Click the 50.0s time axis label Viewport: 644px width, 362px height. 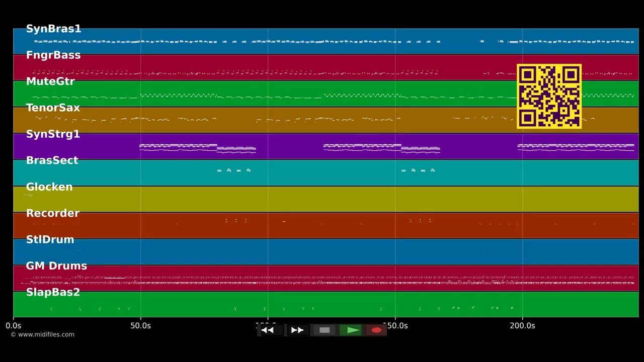coord(140,326)
